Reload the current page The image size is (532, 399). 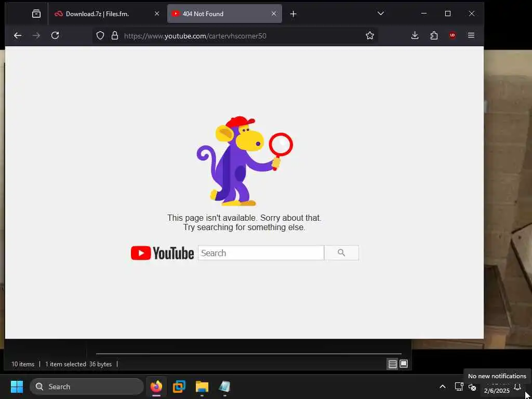pos(55,35)
